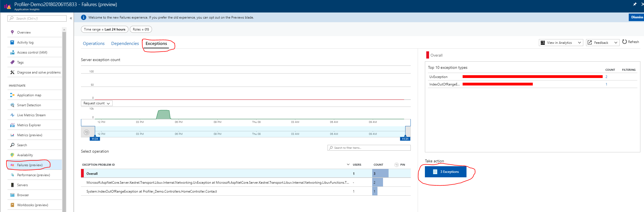Click the left 11:31 time range handle

point(95,139)
